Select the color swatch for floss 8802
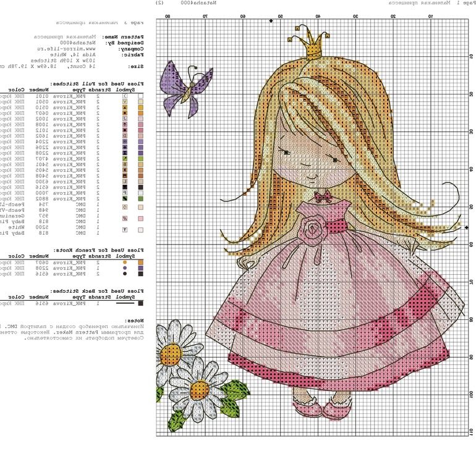Image resolution: width=476 pixels, height=454 pixels. pos(142,199)
